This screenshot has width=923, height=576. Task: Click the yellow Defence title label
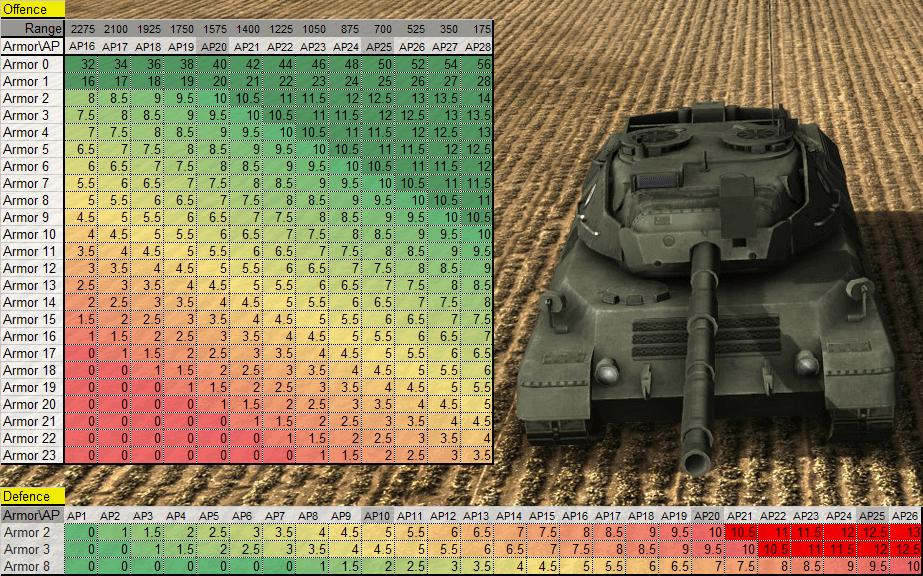[x=32, y=497]
